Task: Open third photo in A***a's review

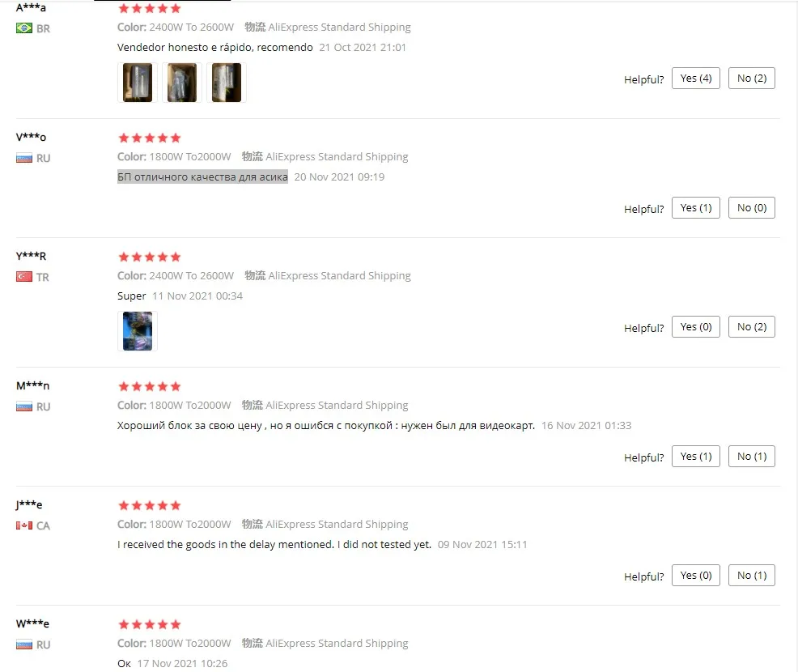Action: [227, 83]
